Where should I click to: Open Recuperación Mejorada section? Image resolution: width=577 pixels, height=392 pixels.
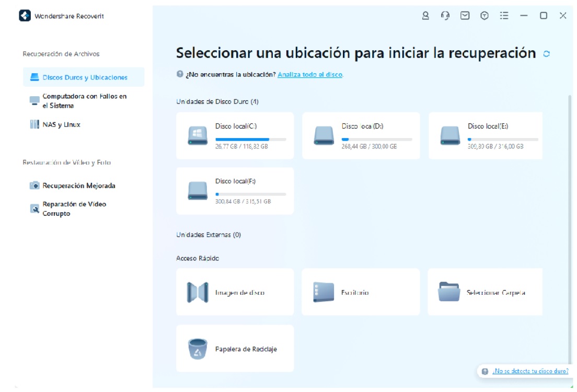coord(78,186)
